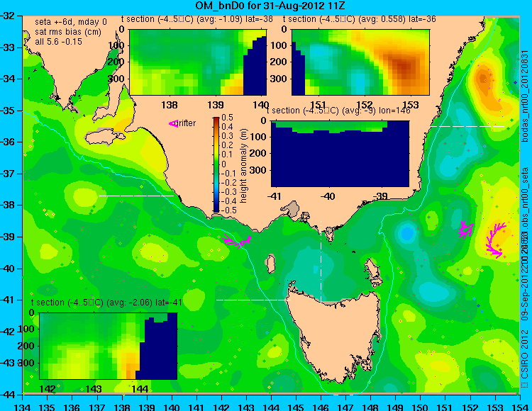Click the drifter track near 152E, 39S
The height and width of the screenshot is (411, 532).
(x=466, y=230)
